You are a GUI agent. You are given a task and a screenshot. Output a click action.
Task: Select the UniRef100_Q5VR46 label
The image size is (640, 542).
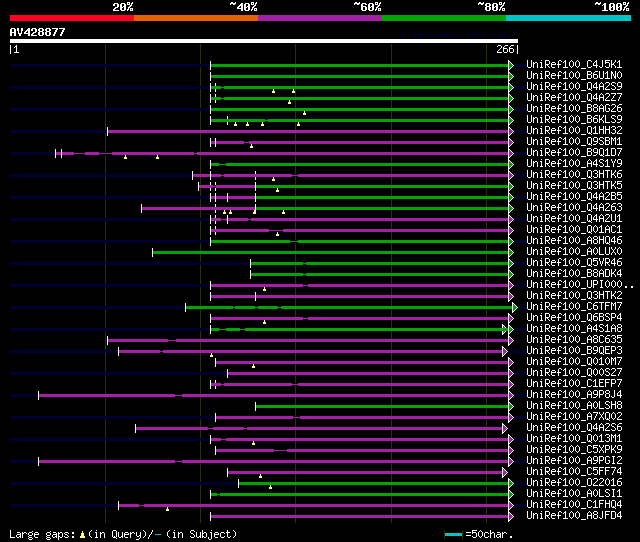click(574, 263)
